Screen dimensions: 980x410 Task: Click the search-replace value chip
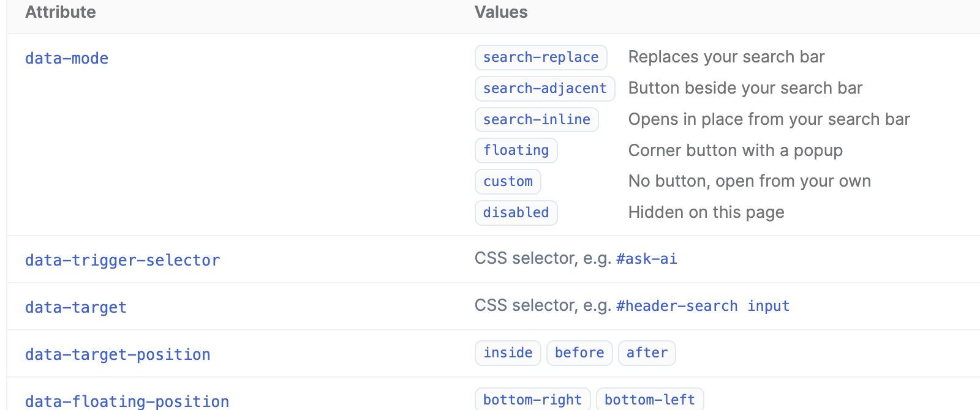pos(541,58)
